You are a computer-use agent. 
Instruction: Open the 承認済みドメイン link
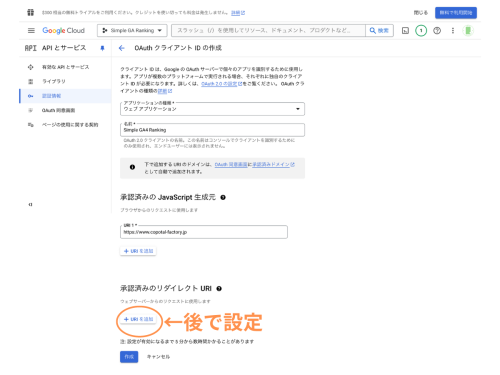pos(273,165)
